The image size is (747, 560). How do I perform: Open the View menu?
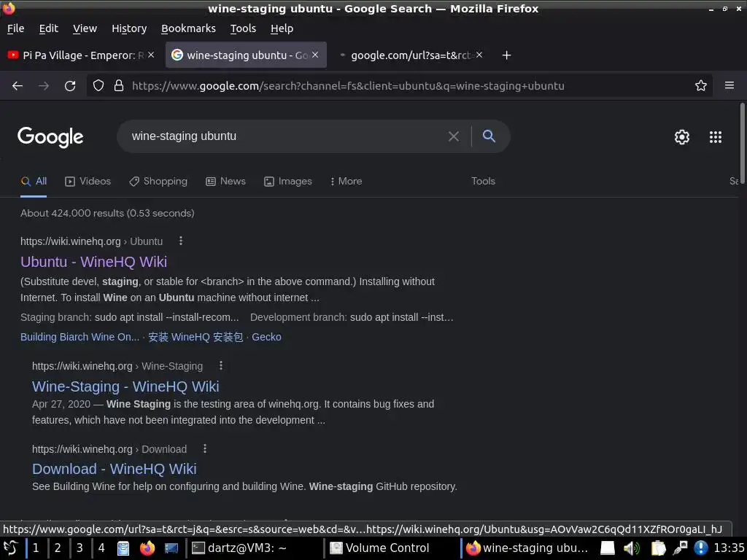85,28
